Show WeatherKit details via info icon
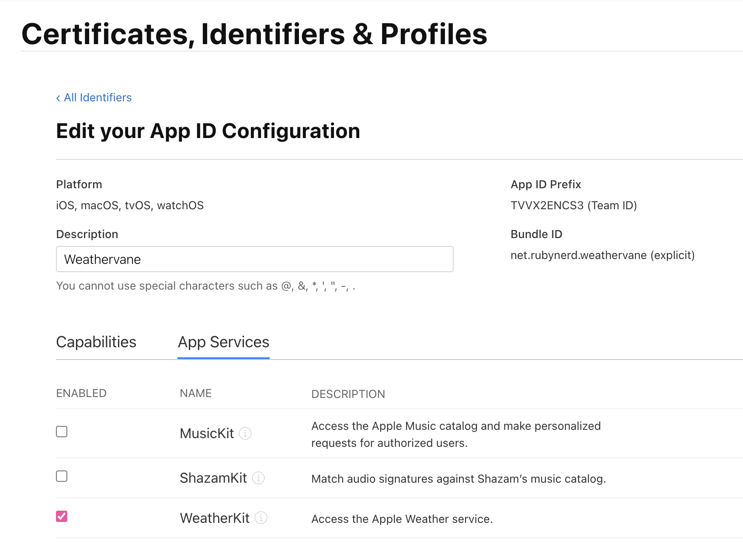 pos(261,518)
